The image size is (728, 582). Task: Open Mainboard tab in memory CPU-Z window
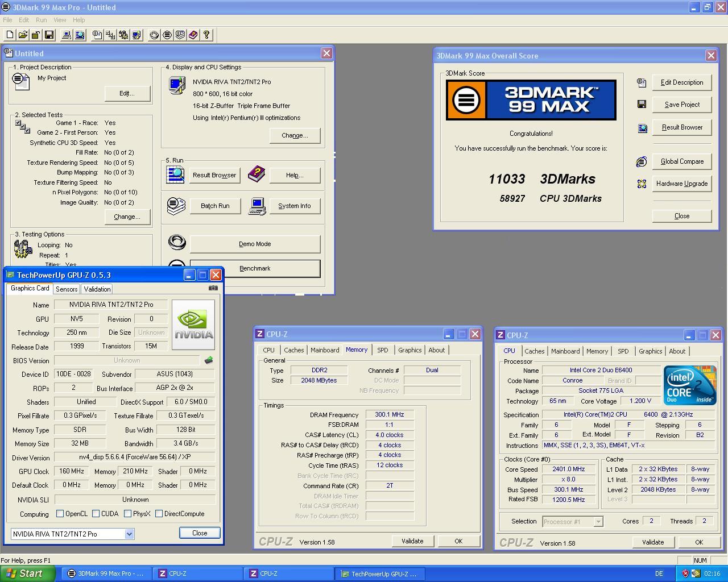pos(325,350)
